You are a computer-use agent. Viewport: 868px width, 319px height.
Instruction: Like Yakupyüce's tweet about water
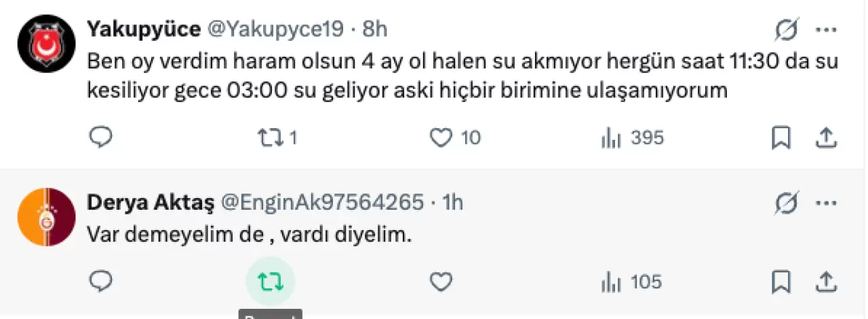(x=441, y=138)
